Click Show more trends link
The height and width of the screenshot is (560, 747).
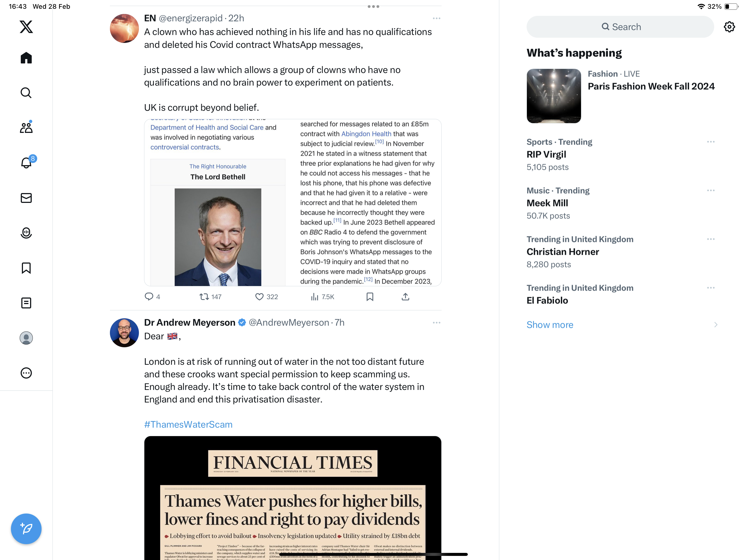550,325
